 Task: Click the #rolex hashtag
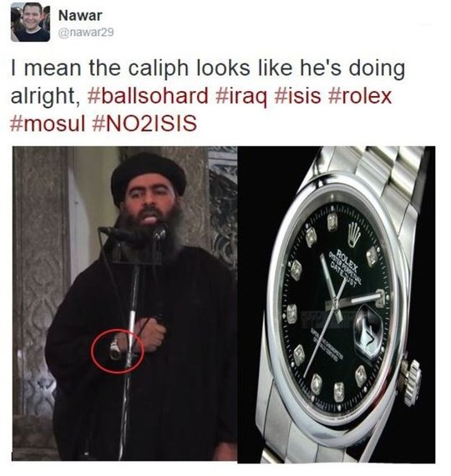pos(360,95)
